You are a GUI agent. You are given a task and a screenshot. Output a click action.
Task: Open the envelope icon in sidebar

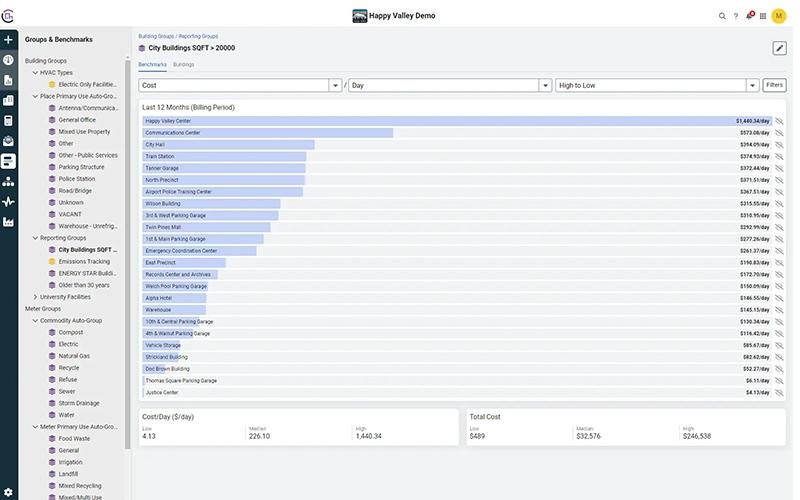pyautogui.click(x=8, y=141)
